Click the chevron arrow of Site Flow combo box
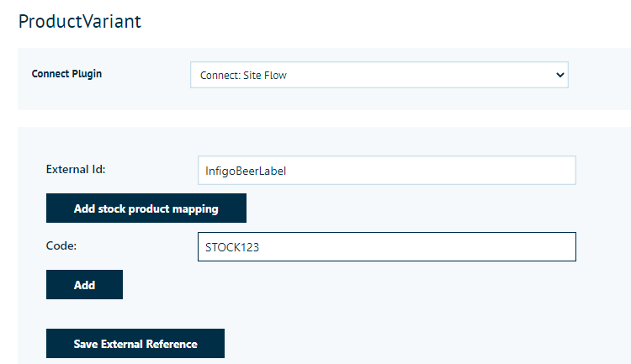This screenshot has height=364, width=631. 559,75
